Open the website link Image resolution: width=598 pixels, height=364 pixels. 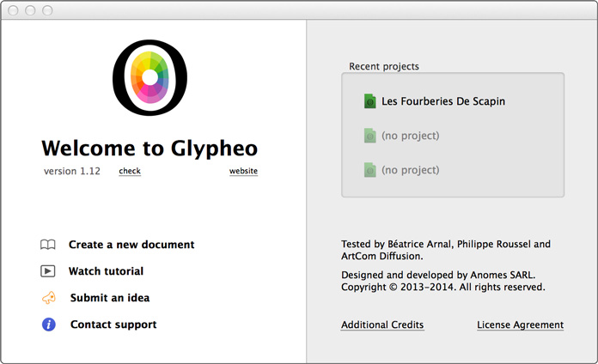[243, 171]
